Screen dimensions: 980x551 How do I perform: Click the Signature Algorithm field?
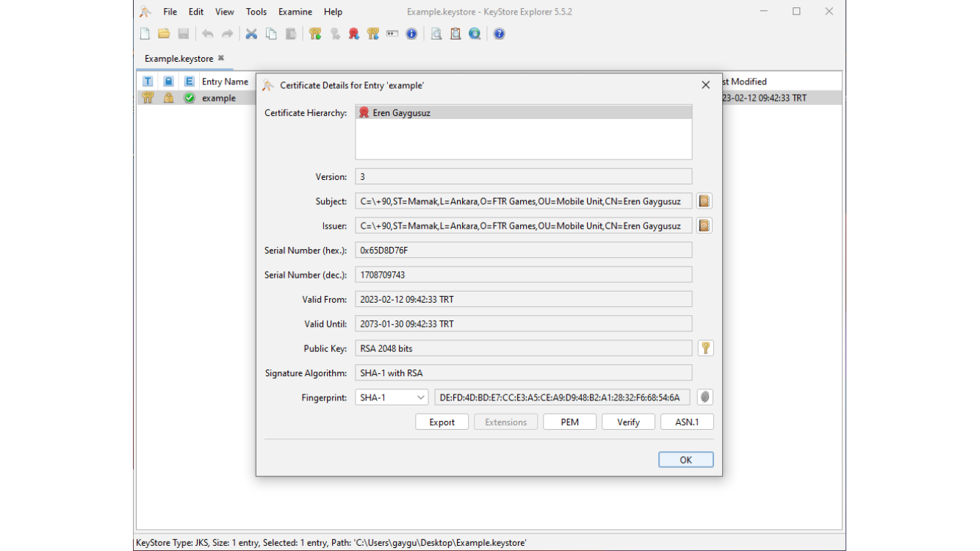524,373
